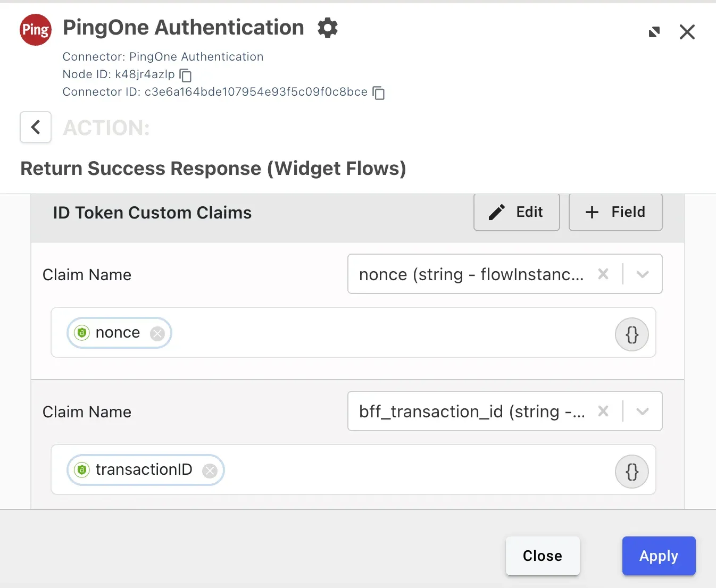Add a new Field to custom claims
This screenshot has height=588, width=716.
(615, 212)
